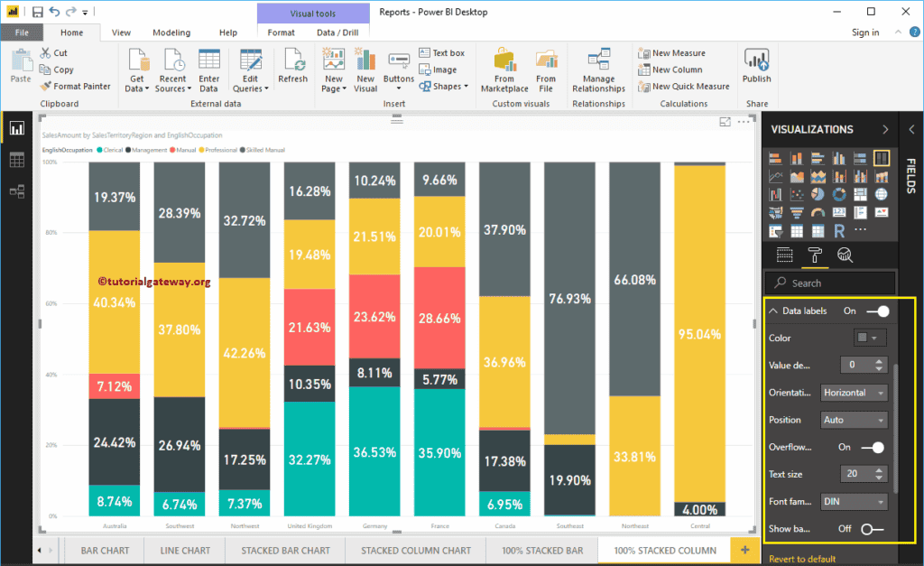
Task: Open the Format paint roller pane
Action: pos(815,255)
